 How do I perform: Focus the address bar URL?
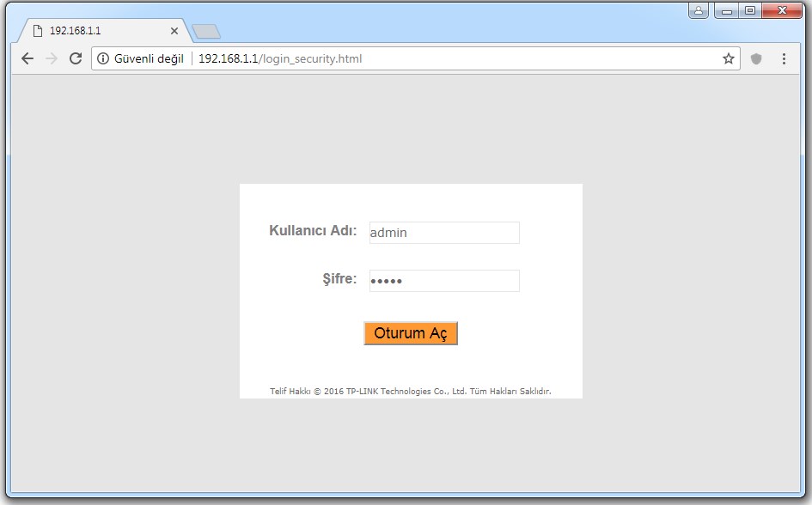(430, 59)
